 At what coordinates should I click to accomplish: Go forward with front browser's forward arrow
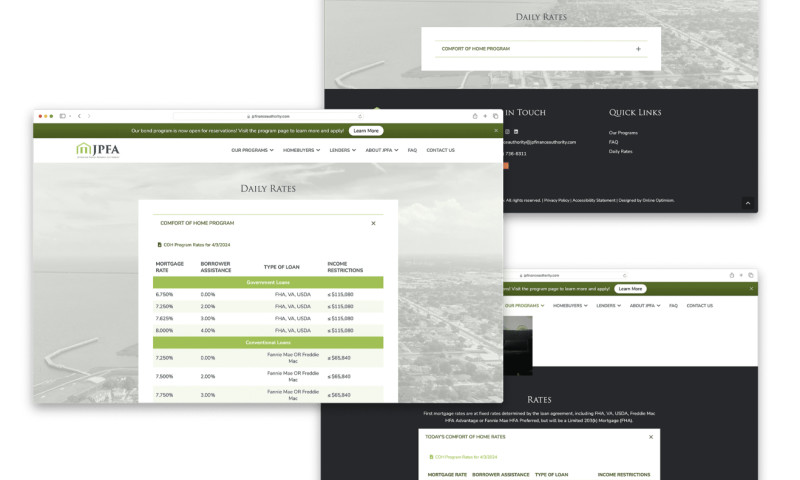tap(89, 116)
